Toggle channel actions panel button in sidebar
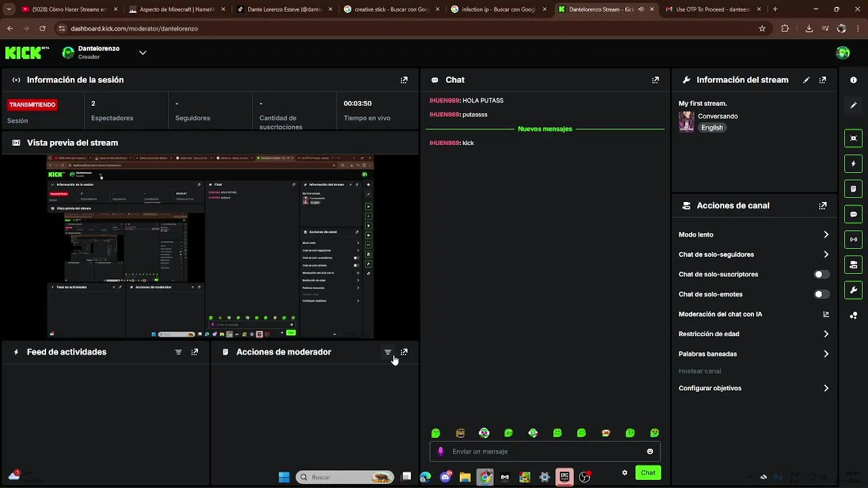Image resolution: width=868 pixels, height=488 pixels. point(854,264)
